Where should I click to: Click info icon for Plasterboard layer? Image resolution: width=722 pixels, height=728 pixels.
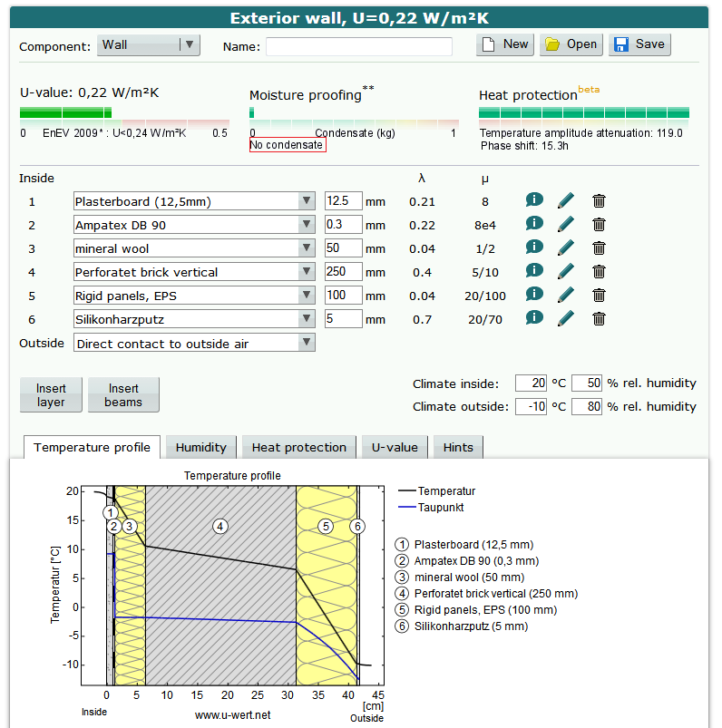[534, 200]
